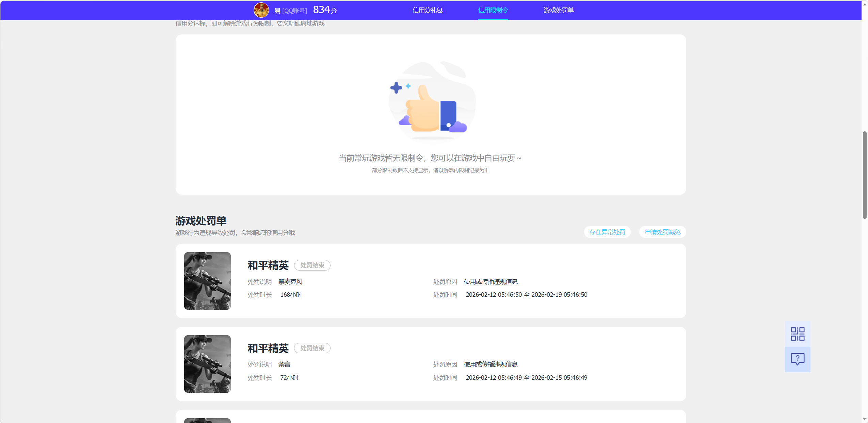Click the 当前常玩游戏暂无限制令 message
The width and height of the screenshot is (868, 423).
(x=430, y=158)
